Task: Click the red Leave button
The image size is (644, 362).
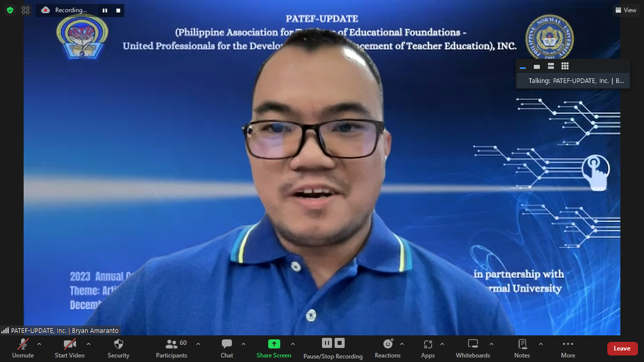Action: [x=622, y=348]
